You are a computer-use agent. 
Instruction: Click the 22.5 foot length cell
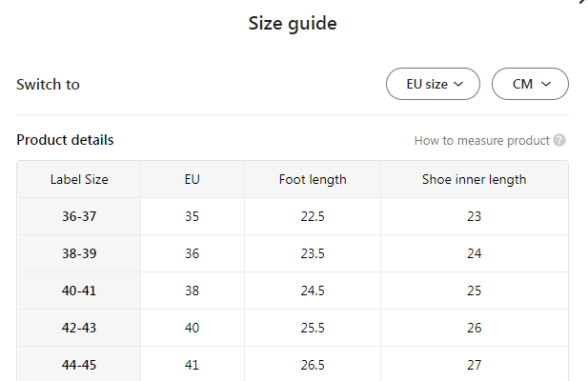tap(313, 216)
